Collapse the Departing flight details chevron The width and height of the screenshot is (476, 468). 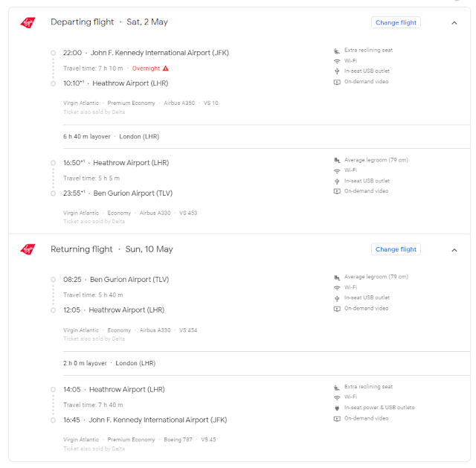point(454,23)
